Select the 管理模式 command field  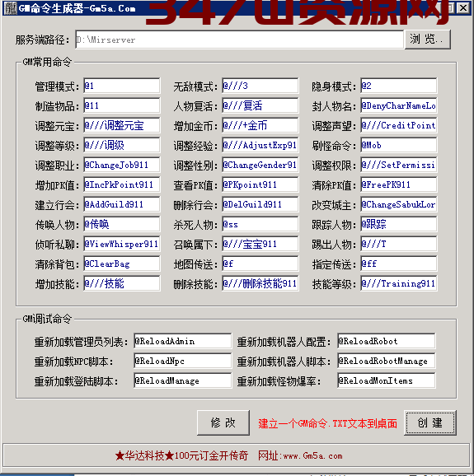pyautogui.click(x=121, y=86)
